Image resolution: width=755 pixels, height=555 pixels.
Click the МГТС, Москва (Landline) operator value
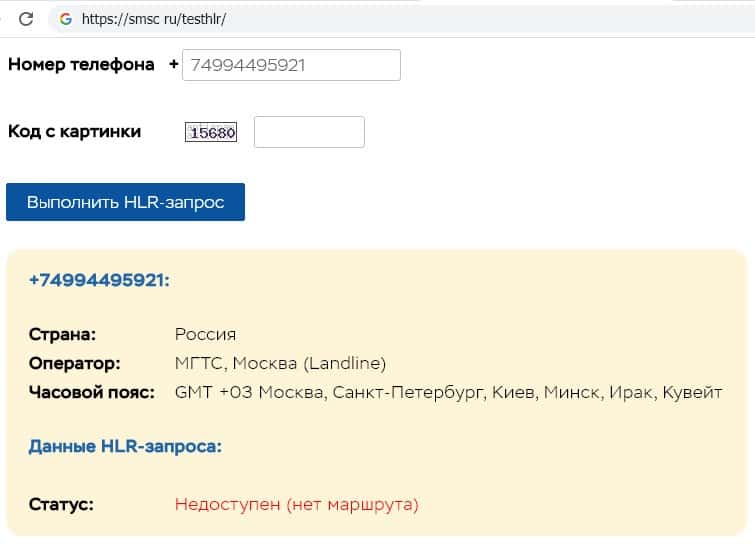pyautogui.click(x=280, y=363)
